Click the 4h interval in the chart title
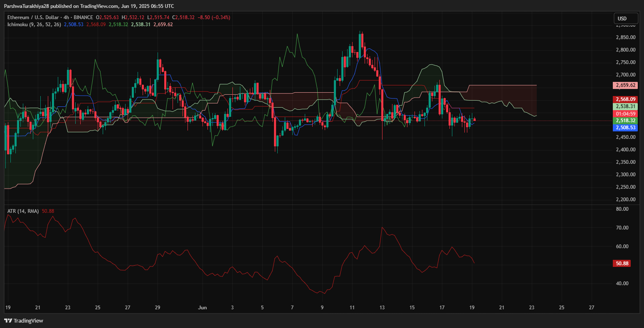This screenshot has height=328, width=644. click(x=67, y=17)
